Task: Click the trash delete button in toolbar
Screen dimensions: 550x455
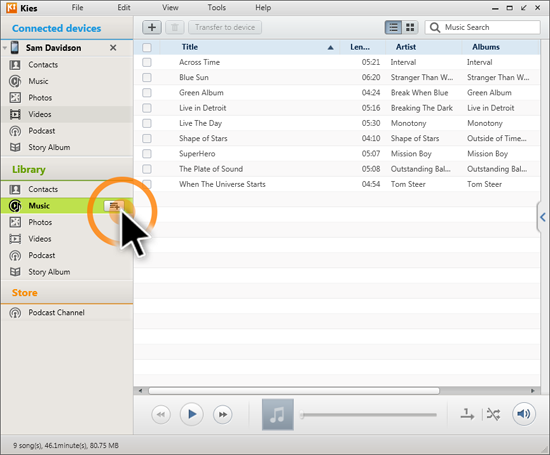Action: point(175,27)
